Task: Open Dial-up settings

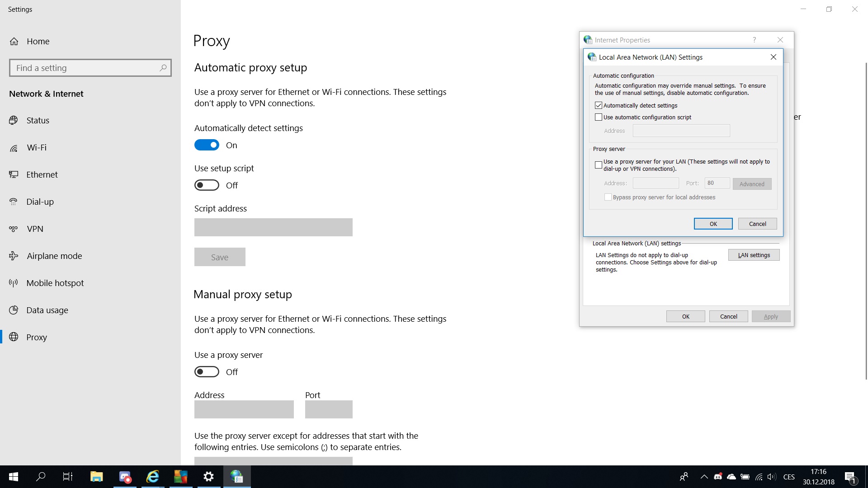Action: (32, 202)
